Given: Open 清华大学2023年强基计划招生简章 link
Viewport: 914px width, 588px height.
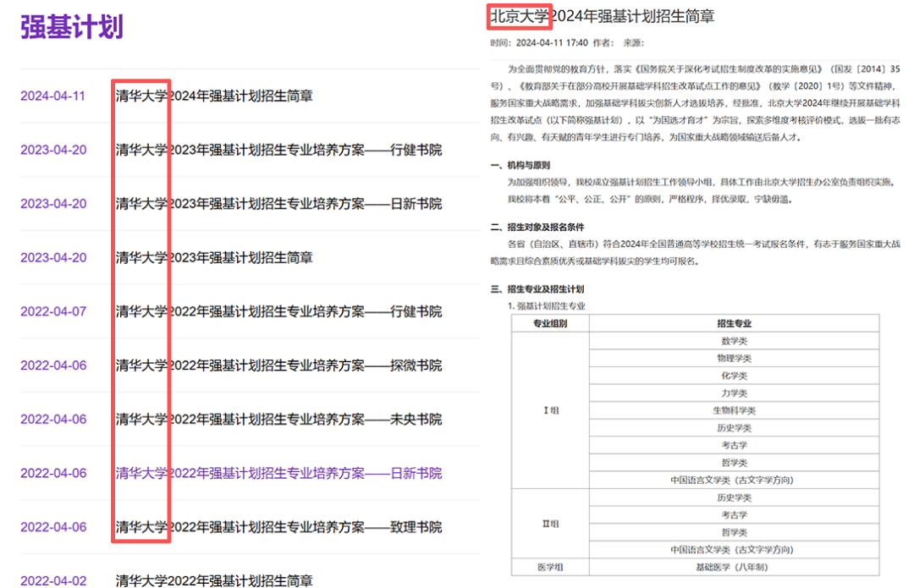Looking at the screenshot, I should pyautogui.click(x=214, y=257).
